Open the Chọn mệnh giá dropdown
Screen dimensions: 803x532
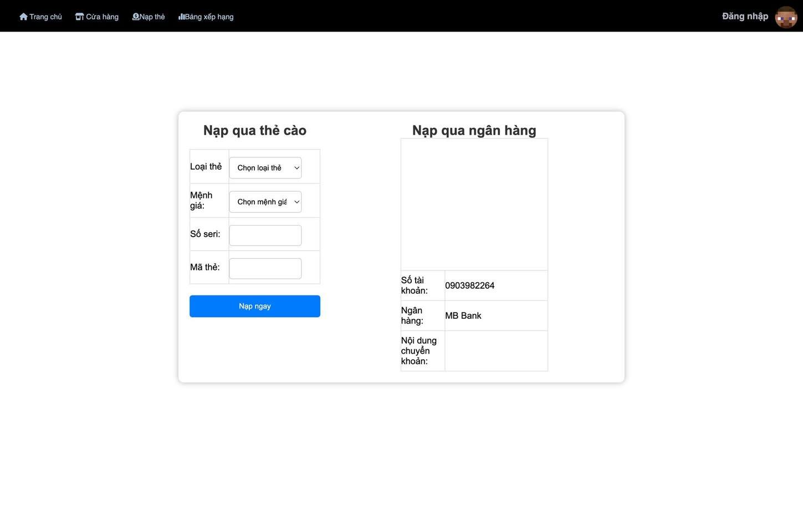tap(265, 202)
